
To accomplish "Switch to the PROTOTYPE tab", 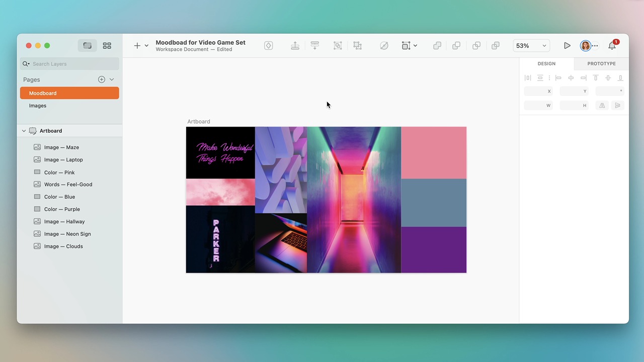I will click(601, 64).
